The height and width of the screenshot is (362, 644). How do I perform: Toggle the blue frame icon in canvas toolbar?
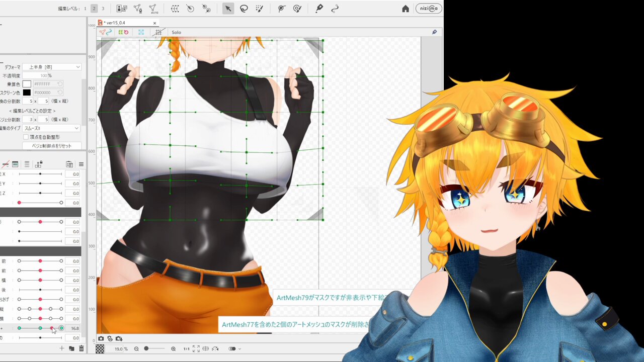[141, 32]
